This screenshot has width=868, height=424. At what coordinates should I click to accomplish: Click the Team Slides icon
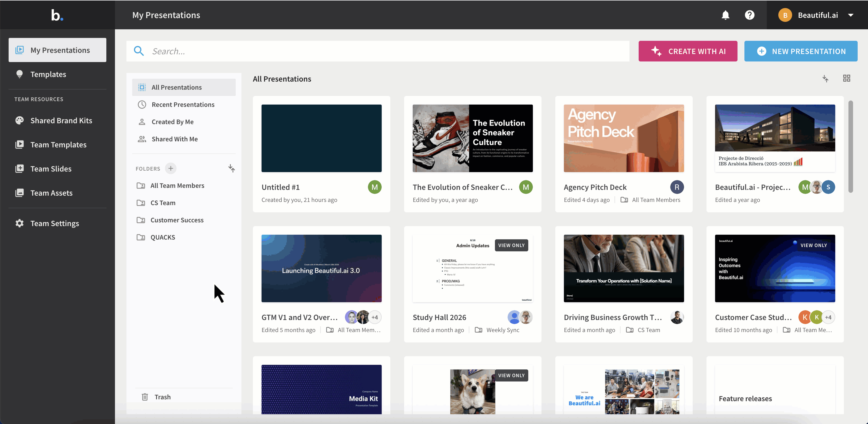[x=20, y=169]
